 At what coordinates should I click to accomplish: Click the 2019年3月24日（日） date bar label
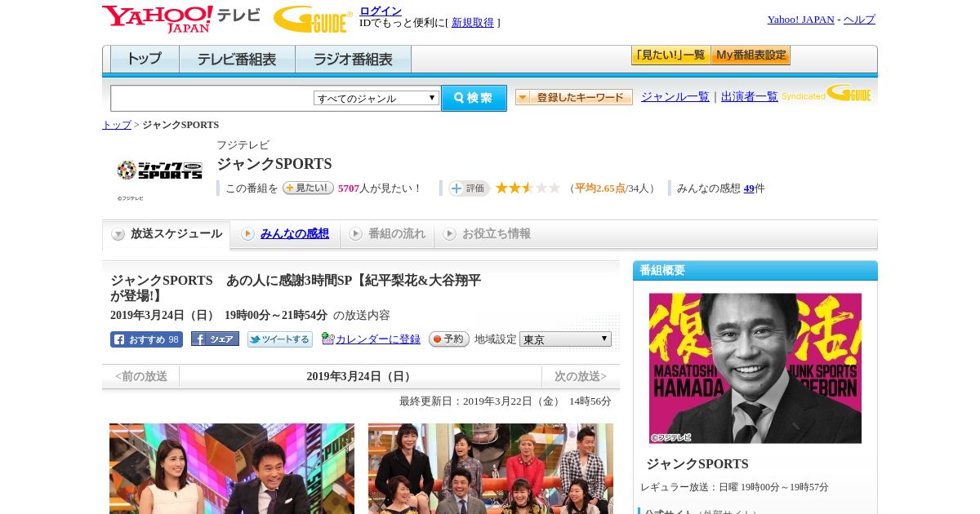pos(360,377)
